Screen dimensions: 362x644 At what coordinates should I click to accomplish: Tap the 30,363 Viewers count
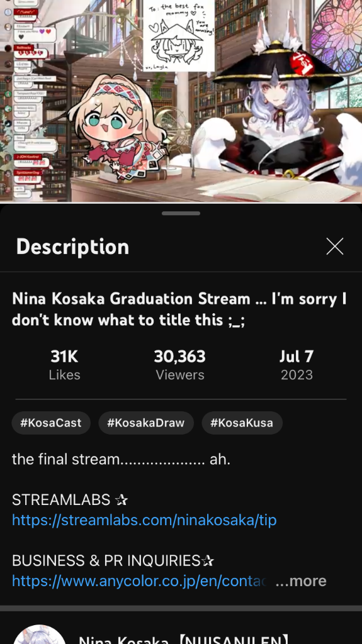(x=180, y=365)
